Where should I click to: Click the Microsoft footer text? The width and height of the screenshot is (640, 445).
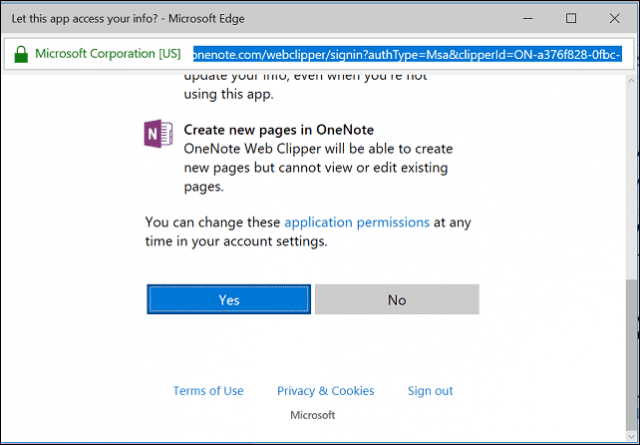click(313, 415)
